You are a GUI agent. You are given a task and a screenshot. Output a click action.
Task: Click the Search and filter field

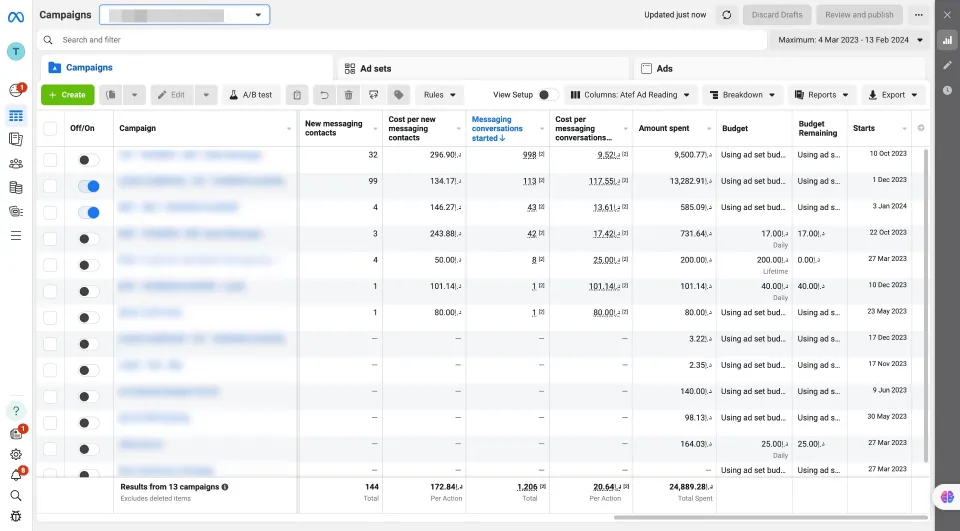404,40
